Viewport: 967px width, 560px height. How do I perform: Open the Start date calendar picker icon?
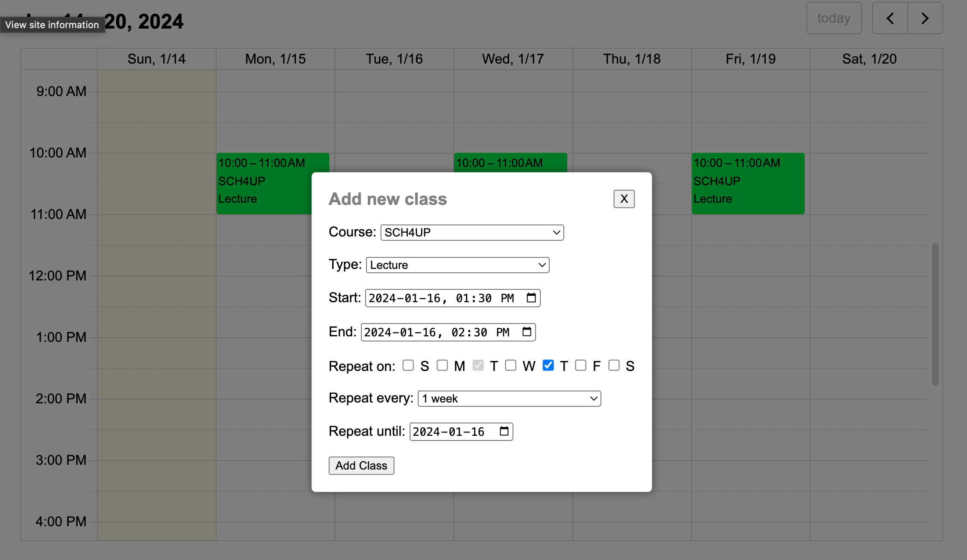531,298
